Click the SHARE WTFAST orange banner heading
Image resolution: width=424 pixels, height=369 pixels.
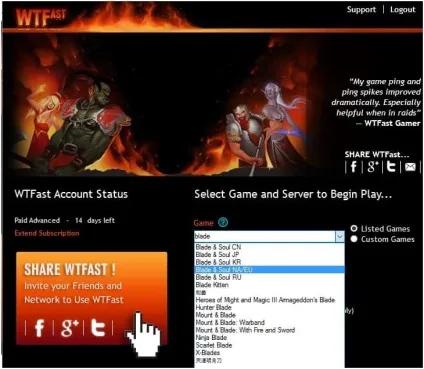pyautogui.click(x=70, y=269)
